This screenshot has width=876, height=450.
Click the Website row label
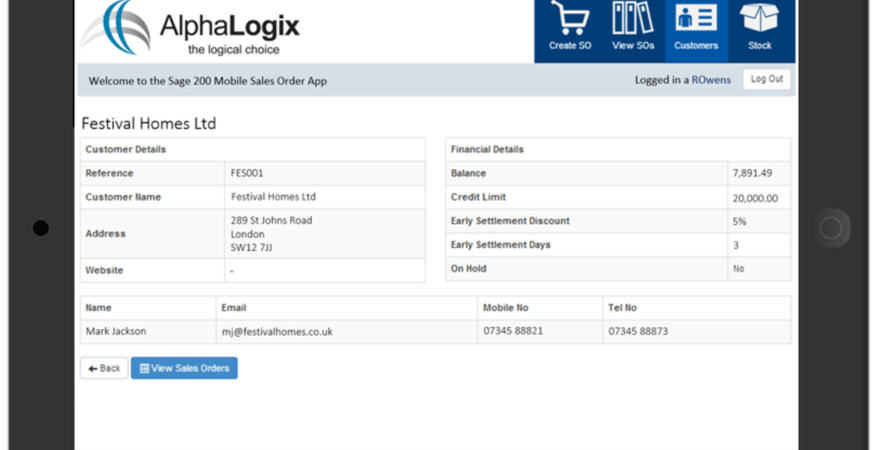coord(104,271)
